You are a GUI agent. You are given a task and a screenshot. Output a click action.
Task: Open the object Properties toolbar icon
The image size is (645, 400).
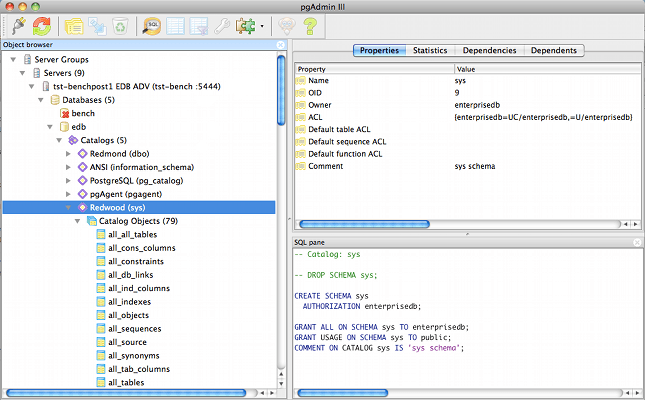[x=74, y=26]
